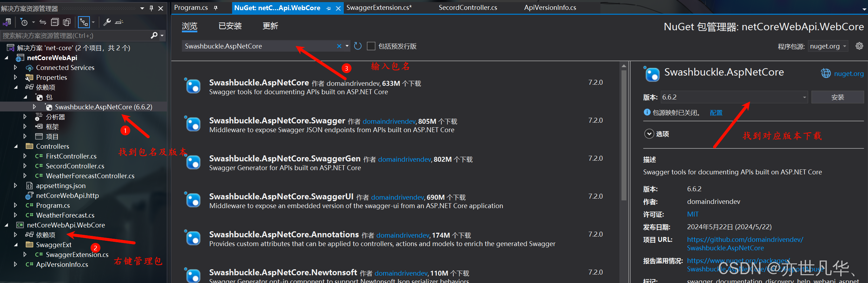This screenshot has width=868, height=283.
Task: Open the Solution Explorer window position menu
Action: point(142,8)
